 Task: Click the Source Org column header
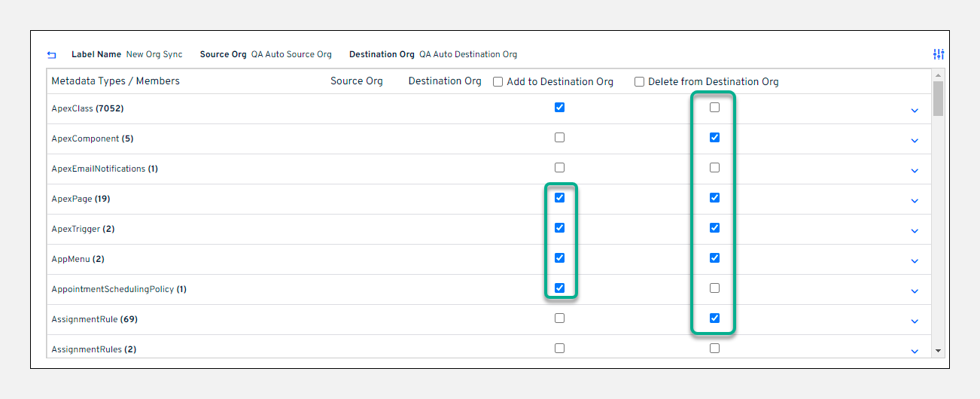[356, 81]
